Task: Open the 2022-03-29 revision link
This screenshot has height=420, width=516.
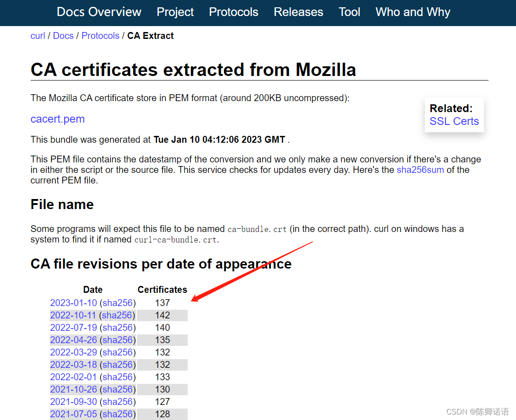Action: click(x=73, y=352)
